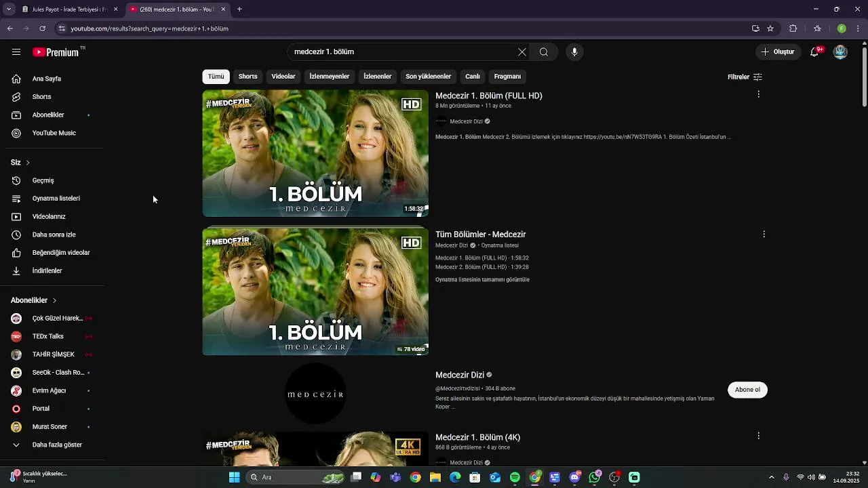The height and width of the screenshot is (488, 868).
Task: Select the Fragmanı filter chip
Action: (x=507, y=77)
